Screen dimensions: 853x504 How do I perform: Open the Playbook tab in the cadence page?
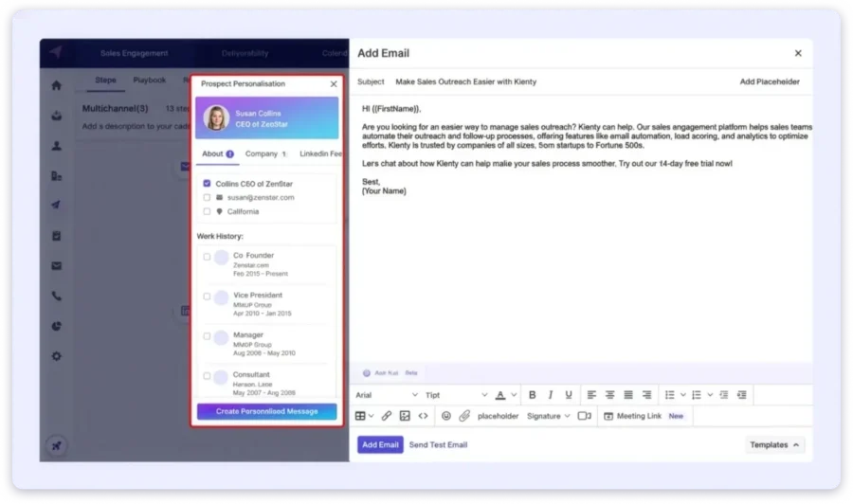(x=150, y=80)
